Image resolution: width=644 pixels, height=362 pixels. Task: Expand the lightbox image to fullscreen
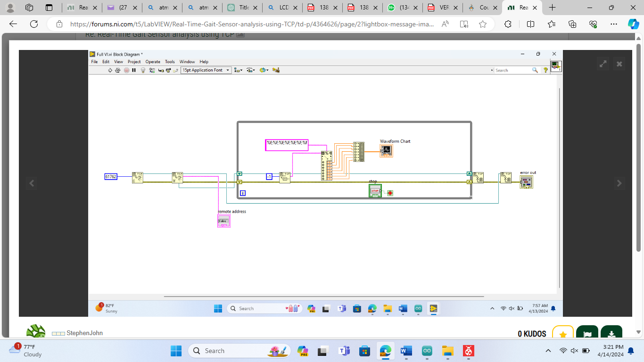(x=603, y=64)
